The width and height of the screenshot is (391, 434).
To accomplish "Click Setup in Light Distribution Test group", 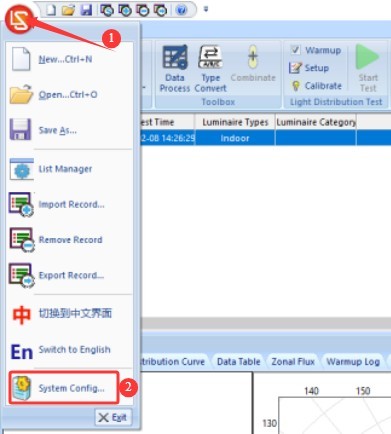I will pos(309,68).
